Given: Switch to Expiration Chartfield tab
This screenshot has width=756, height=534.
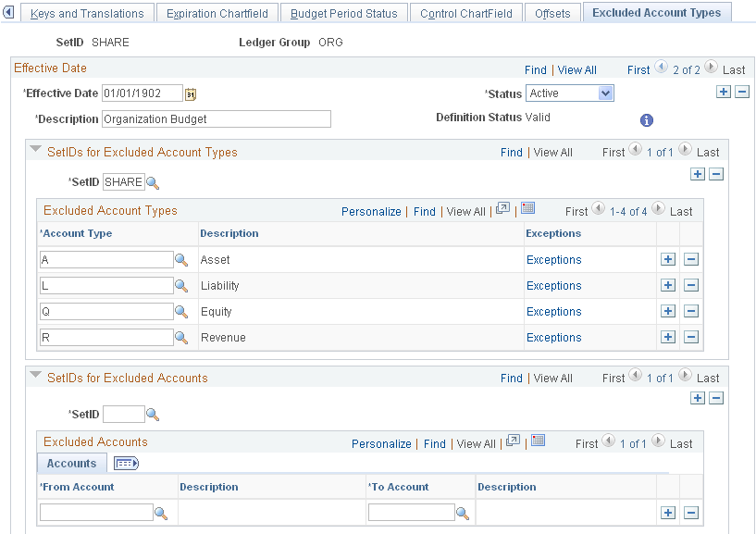Looking at the screenshot, I should 217,14.
